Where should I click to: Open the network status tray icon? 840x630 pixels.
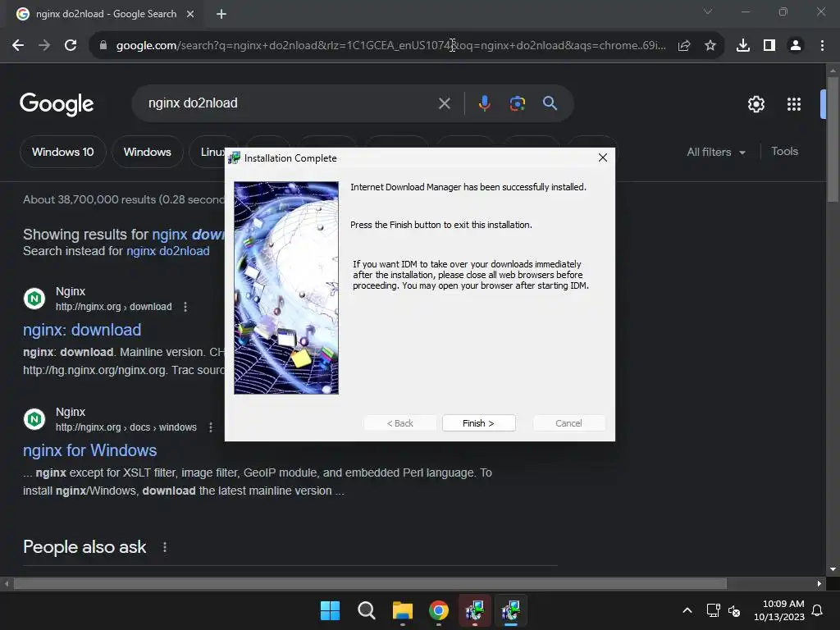point(713,610)
